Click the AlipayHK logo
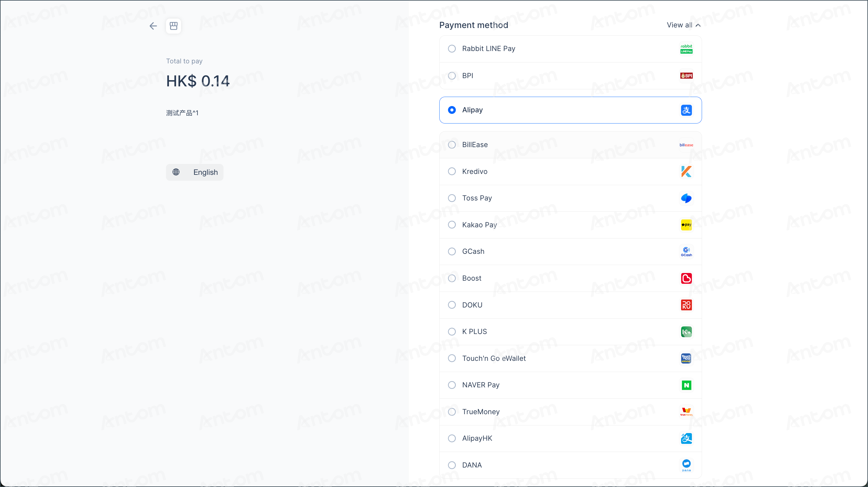The width and height of the screenshot is (868, 487). [x=686, y=438]
